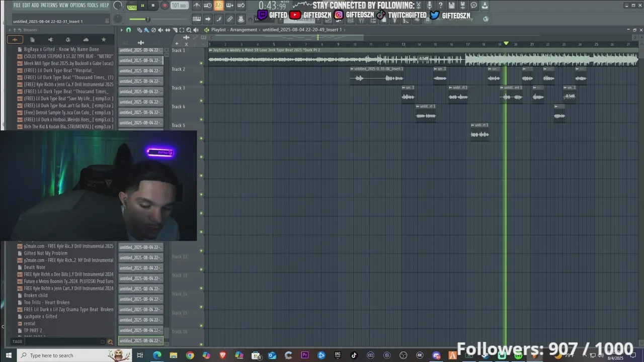The height and width of the screenshot is (362, 644).
Task: Select the zoom magnifier tool
Action: [189, 30]
